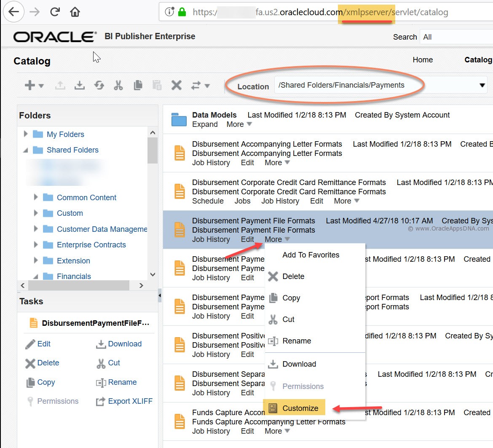Image resolution: width=493 pixels, height=448 pixels.
Task: Reload the page with the refresh icon
Action: [x=55, y=12]
